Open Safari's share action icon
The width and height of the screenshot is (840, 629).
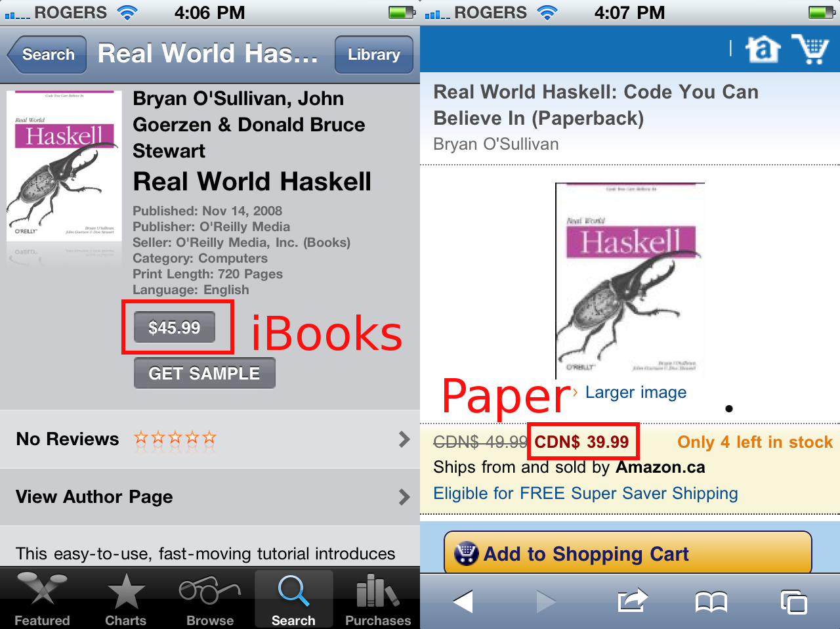tap(633, 600)
